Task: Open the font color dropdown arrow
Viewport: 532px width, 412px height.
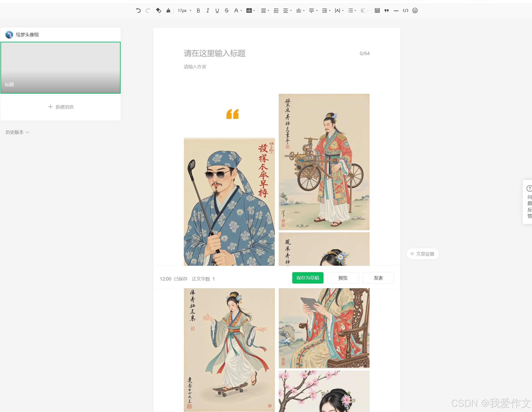Action: point(241,11)
